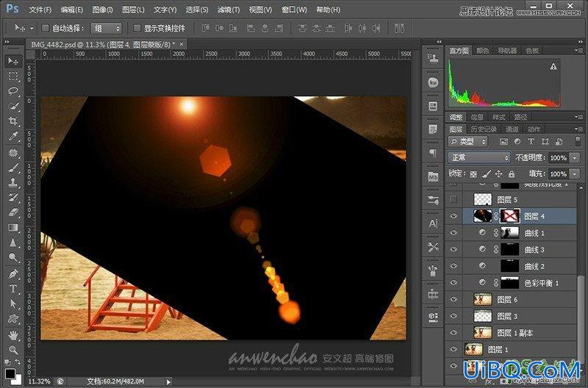Select the Move tool in the toolbox
Viewport: 588px width, 388px height.
(x=13, y=61)
